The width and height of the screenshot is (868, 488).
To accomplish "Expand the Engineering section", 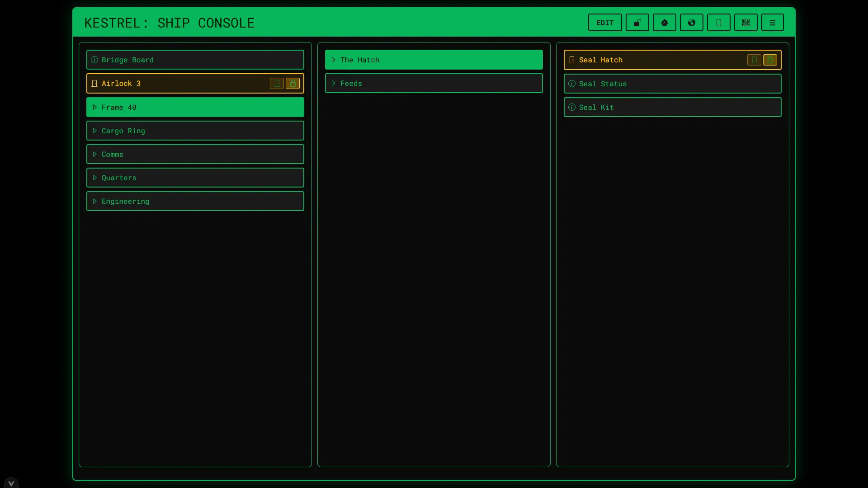I will [x=195, y=201].
